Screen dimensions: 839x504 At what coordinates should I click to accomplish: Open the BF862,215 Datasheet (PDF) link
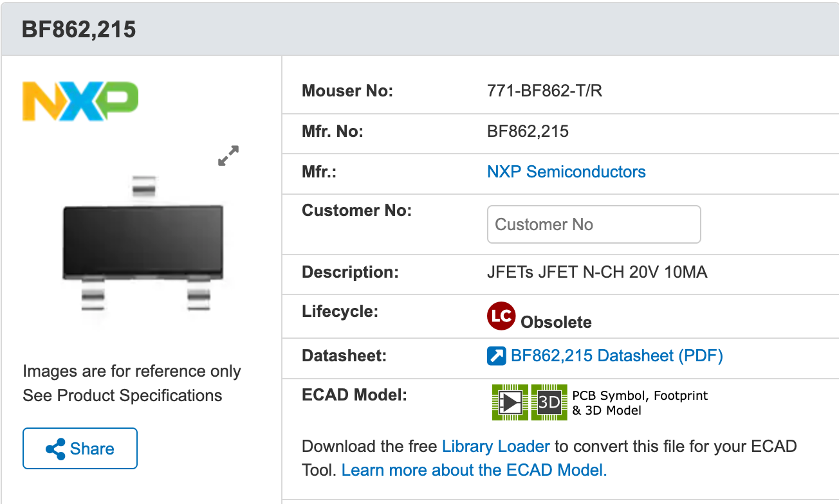pos(616,355)
